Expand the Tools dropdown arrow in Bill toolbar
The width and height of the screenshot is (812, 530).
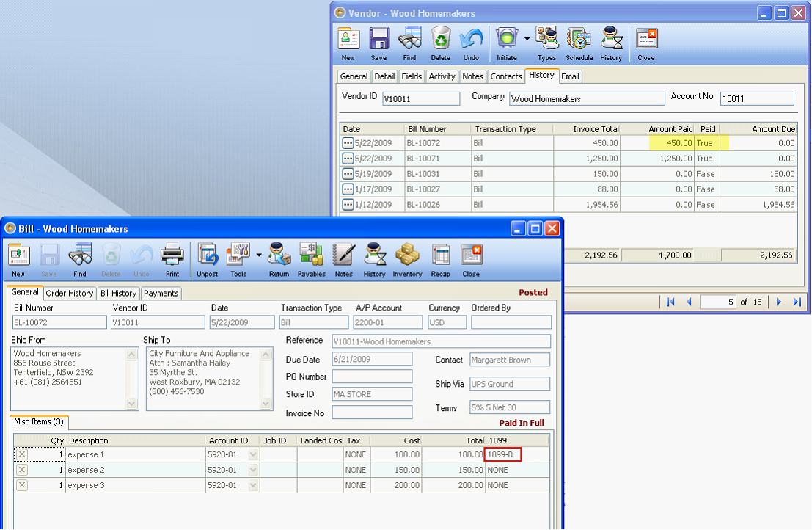point(258,255)
